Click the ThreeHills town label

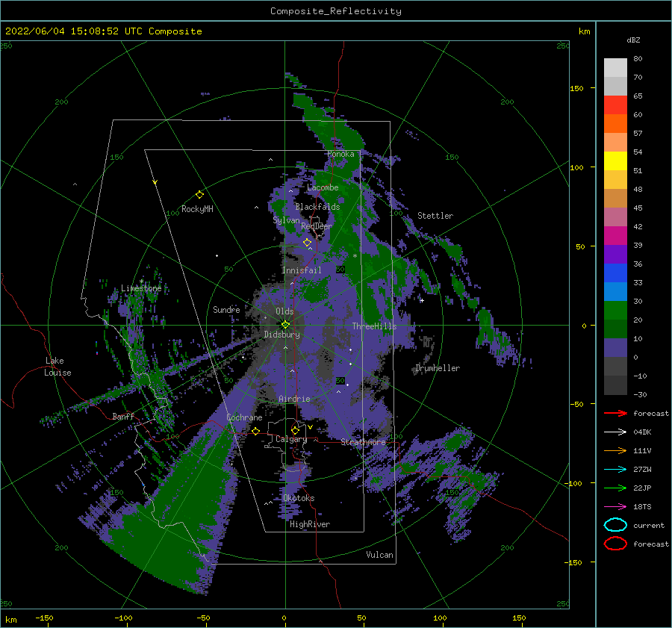374,326
